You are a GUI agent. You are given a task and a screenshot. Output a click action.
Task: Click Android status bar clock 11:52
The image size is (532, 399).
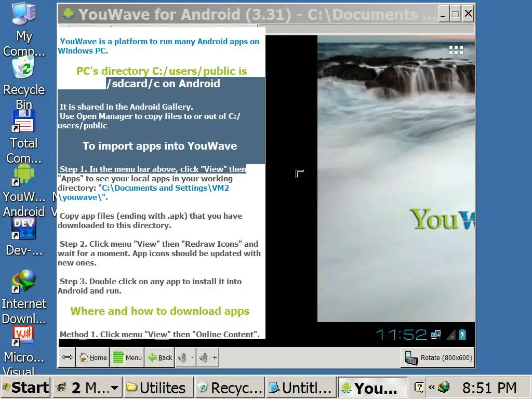(x=401, y=335)
